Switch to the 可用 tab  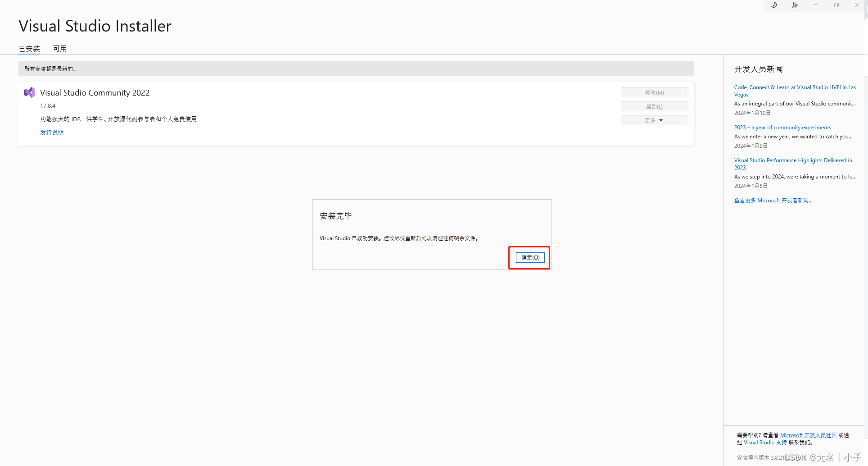tap(60, 49)
